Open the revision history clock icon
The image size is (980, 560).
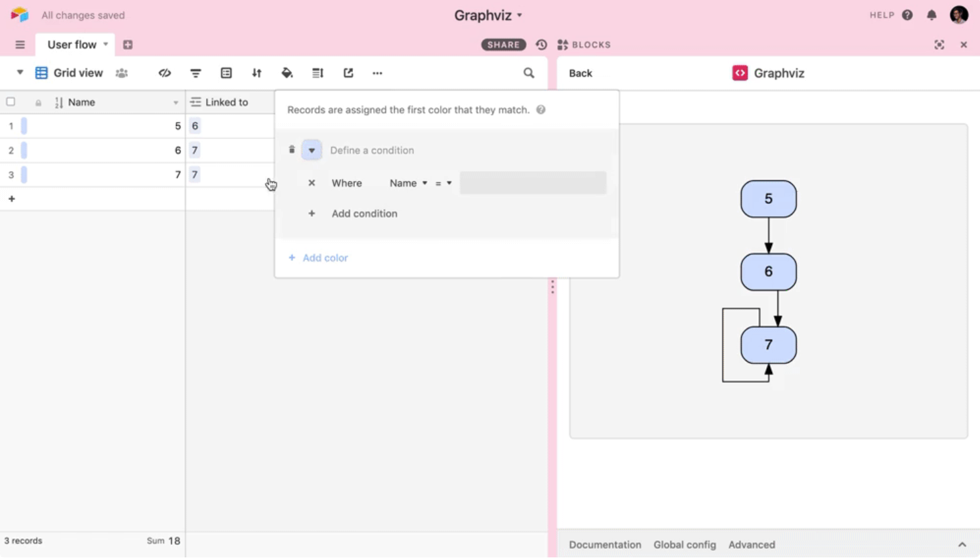[x=541, y=45]
